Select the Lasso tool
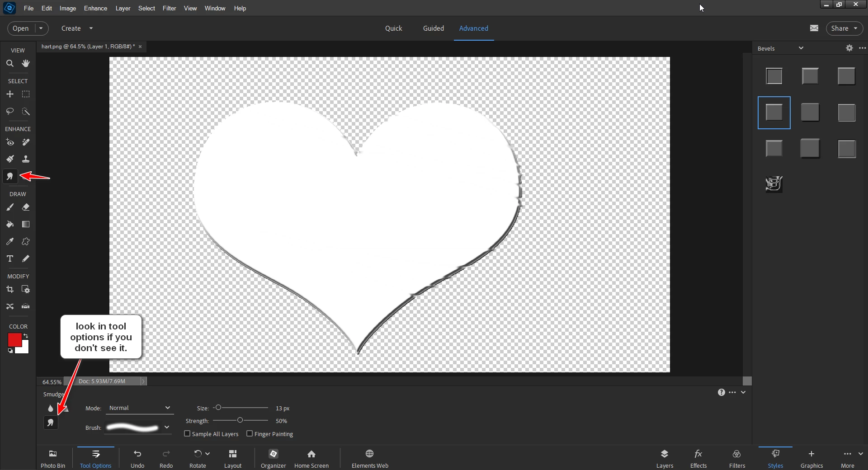 click(10, 111)
